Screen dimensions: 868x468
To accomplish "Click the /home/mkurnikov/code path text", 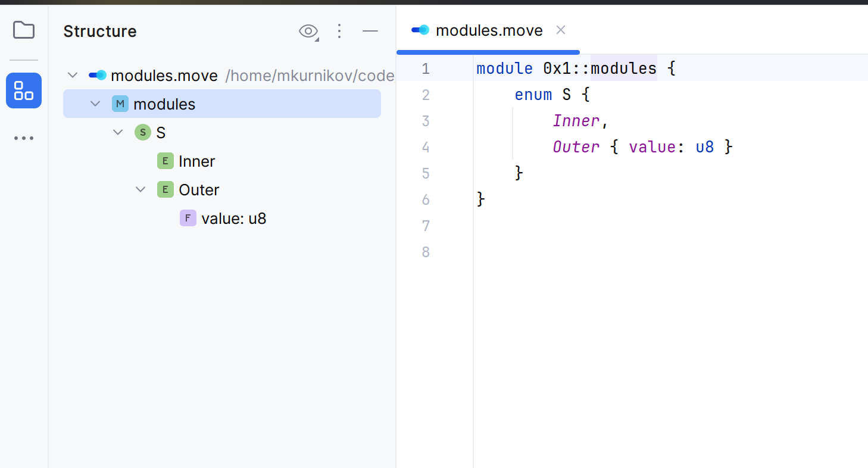I will [x=310, y=76].
